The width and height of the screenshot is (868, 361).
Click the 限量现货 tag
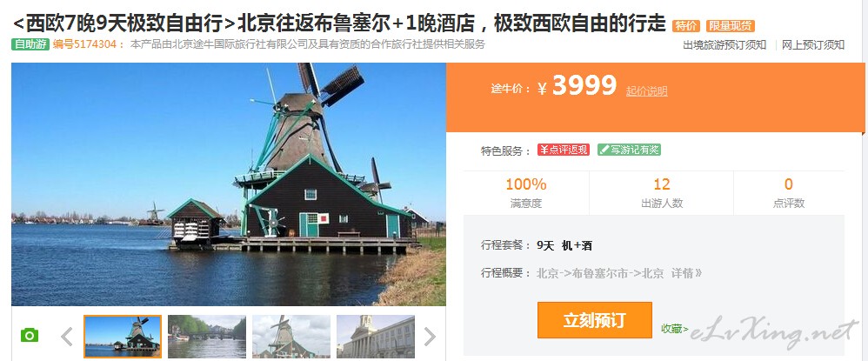pyautogui.click(x=731, y=25)
